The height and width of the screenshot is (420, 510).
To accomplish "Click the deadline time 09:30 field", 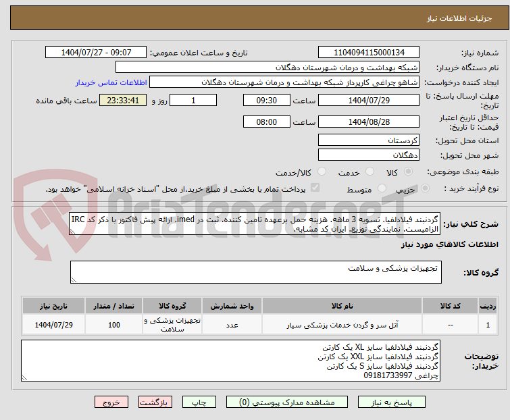I will tap(267, 100).
